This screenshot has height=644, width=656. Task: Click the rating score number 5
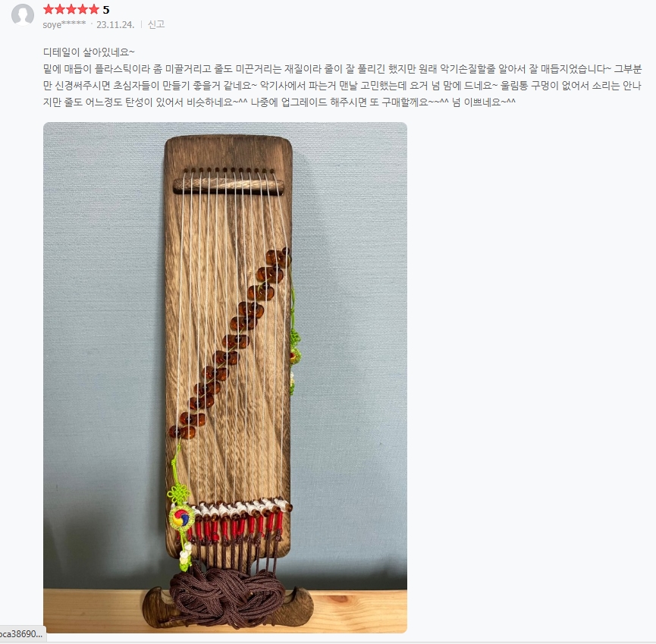106,10
